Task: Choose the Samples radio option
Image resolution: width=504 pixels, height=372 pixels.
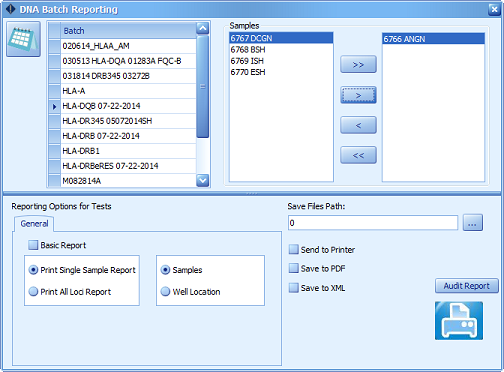Action: tap(165, 270)
